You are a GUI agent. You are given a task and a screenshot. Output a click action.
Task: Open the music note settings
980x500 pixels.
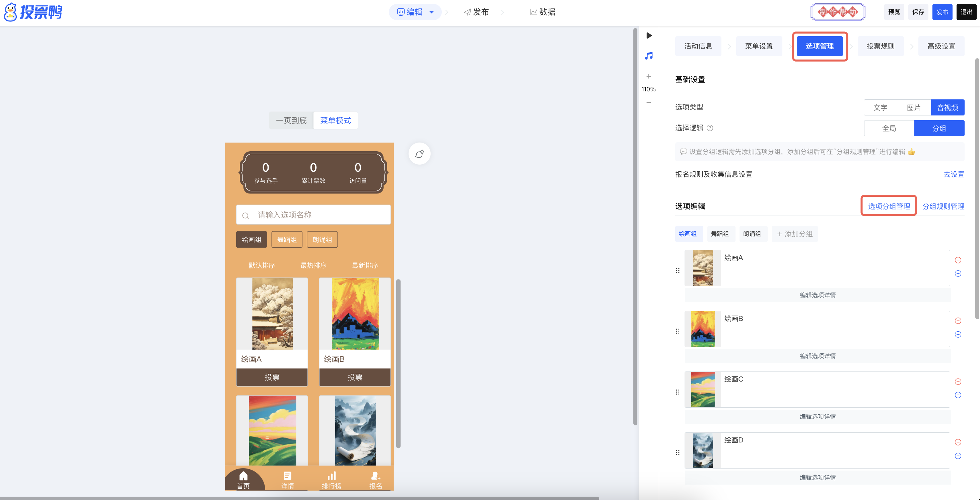pyautogui.click(x=649, y=56)
